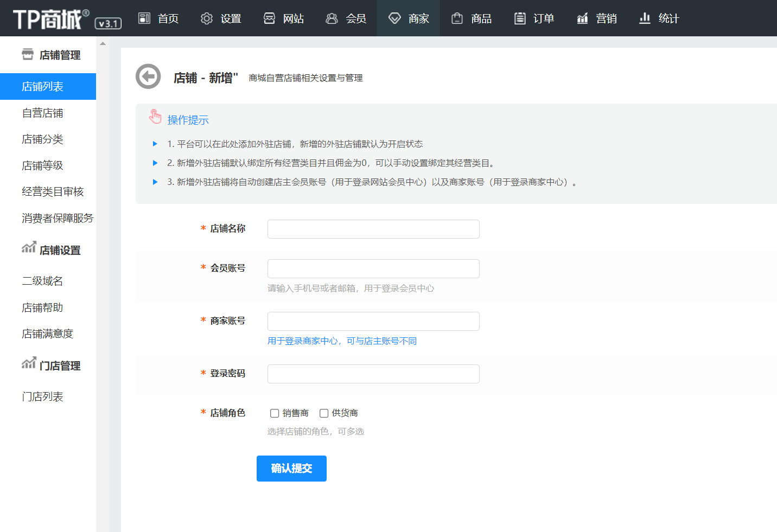Click the 会员 members icon
777x532 pixels.
click(x=332, y=18)
